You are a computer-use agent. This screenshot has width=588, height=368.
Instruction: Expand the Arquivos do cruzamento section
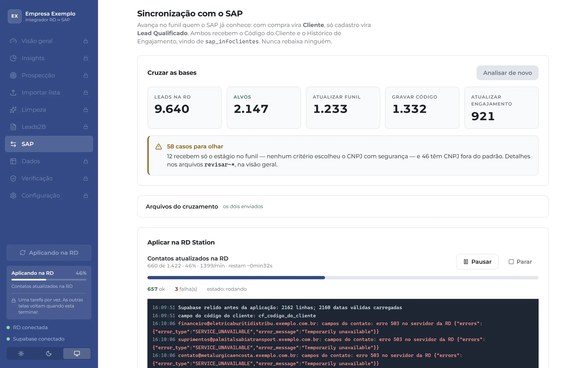(343, 207)
